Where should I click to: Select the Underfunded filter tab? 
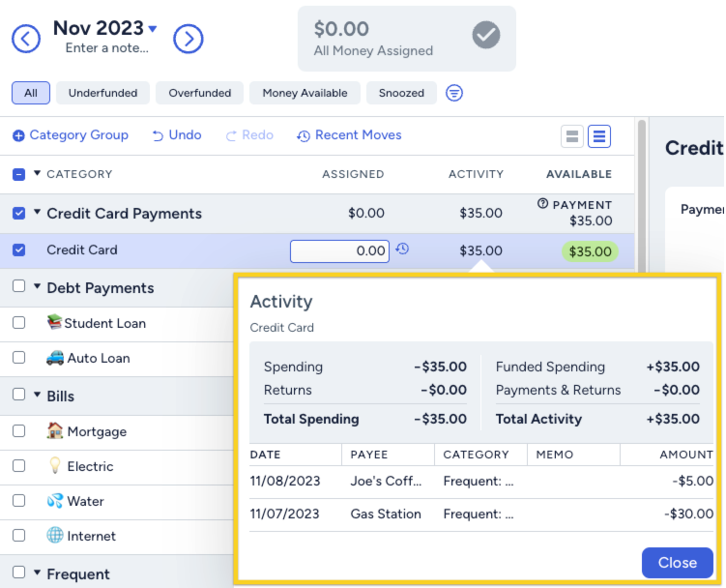click(103, 93)
